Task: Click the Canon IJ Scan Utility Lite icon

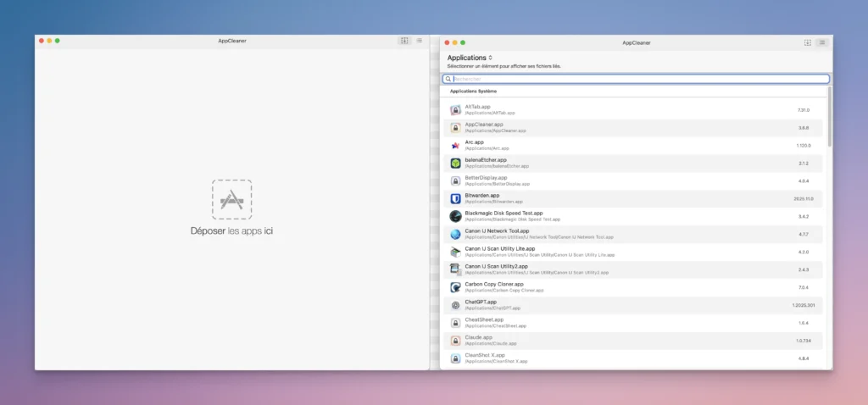Action: 455,252
